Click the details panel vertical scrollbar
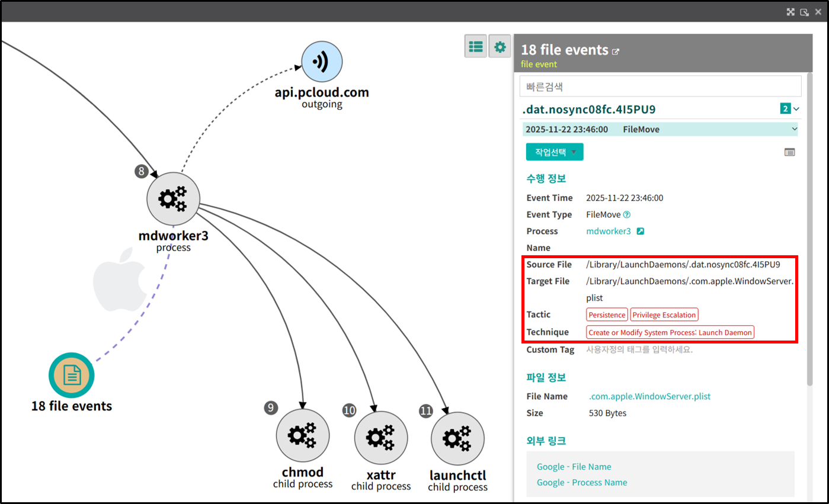 pos(809,237)
